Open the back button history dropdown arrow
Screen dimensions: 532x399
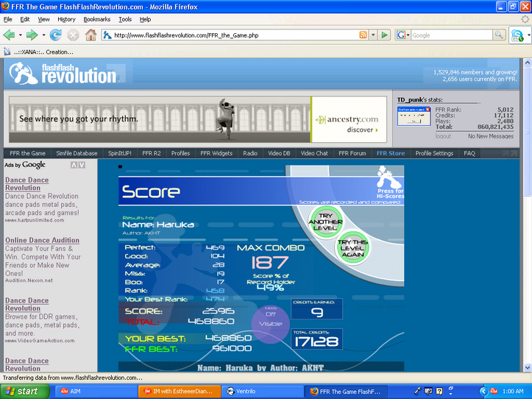click(x=21, y=35)
